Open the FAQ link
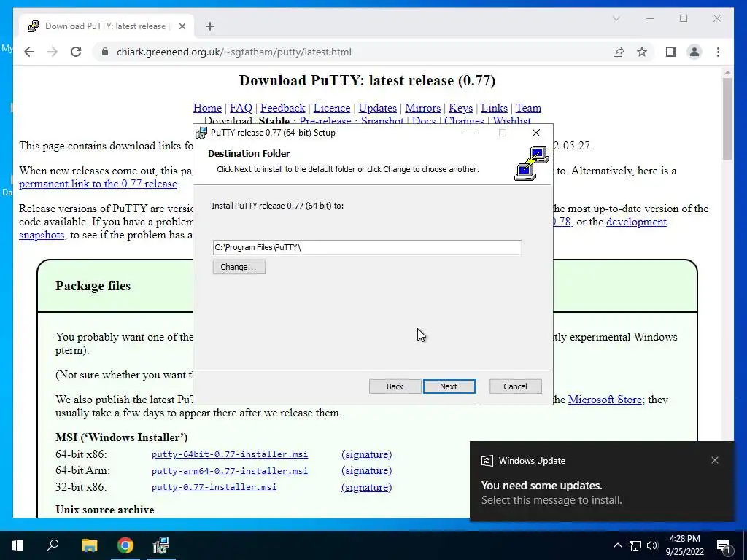Image resolution: width=747 pixels, height=560 pixels. coord(241,108)
